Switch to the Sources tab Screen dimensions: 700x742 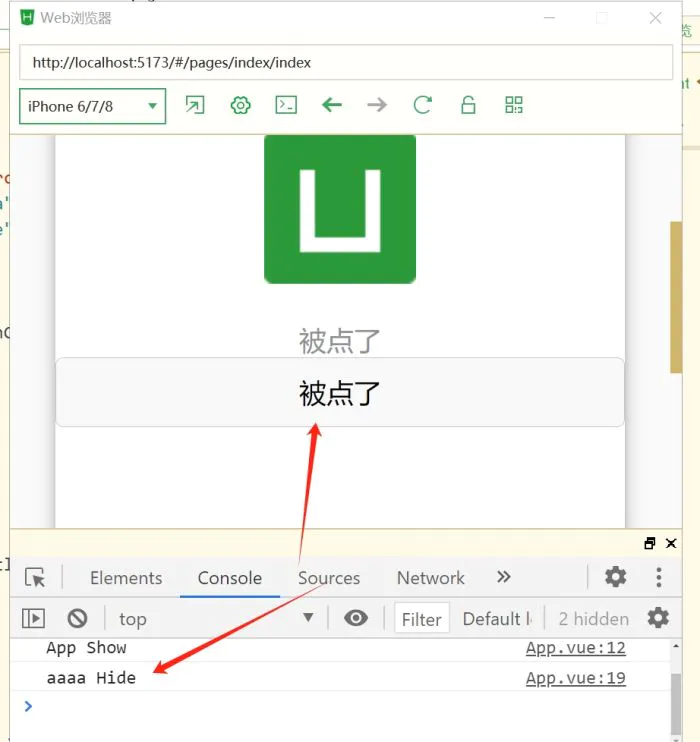tap(329, 578)
